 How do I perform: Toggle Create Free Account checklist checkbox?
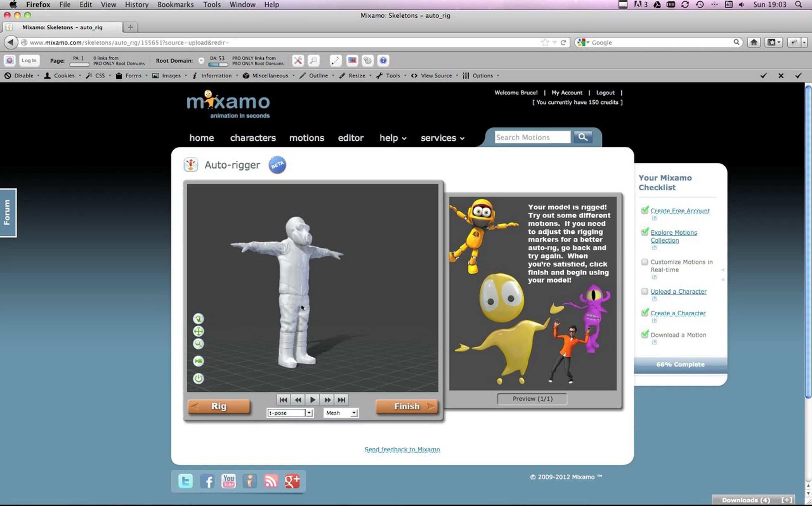pyautogui.click(x=645, y=210)
